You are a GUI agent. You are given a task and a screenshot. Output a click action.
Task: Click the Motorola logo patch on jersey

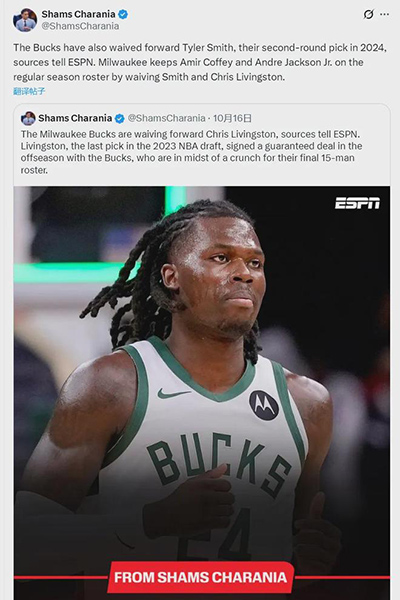click(264, 405)
